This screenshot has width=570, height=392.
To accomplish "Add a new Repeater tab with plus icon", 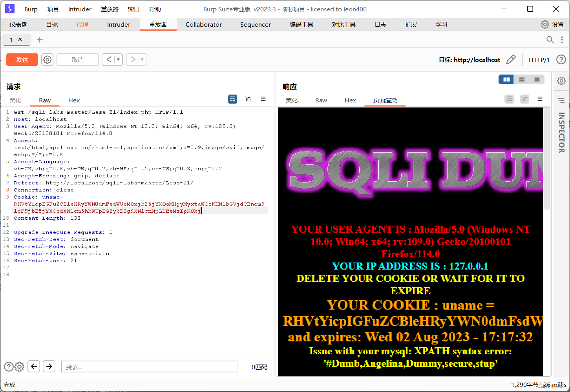I will (x=40, y=40).
